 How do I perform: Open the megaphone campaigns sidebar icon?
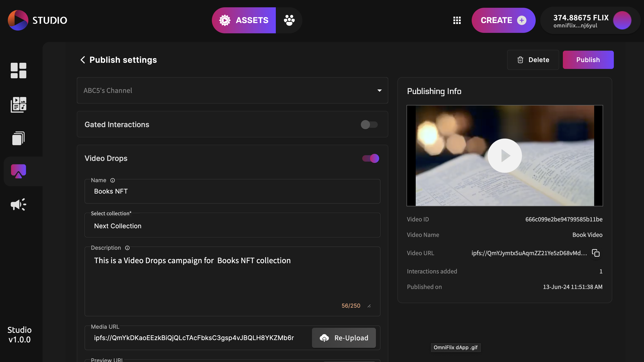coord(18,205)
